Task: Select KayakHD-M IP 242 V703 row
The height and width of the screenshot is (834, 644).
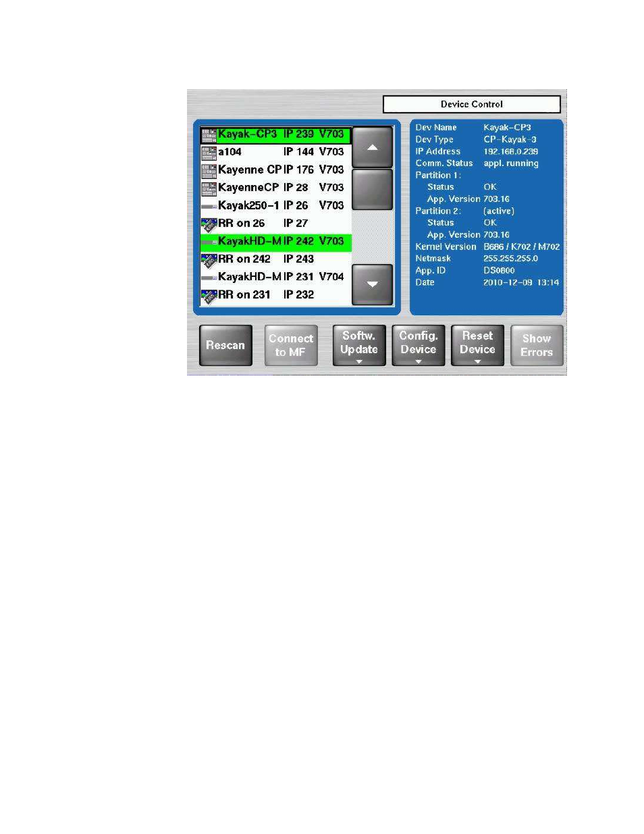Action: tap(276, 241)
